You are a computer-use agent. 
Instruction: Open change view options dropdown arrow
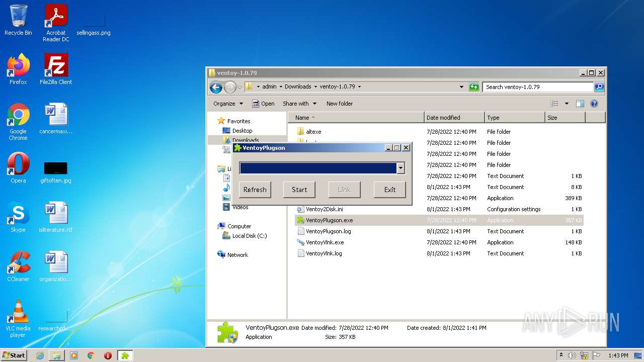(x=566, y=104)
